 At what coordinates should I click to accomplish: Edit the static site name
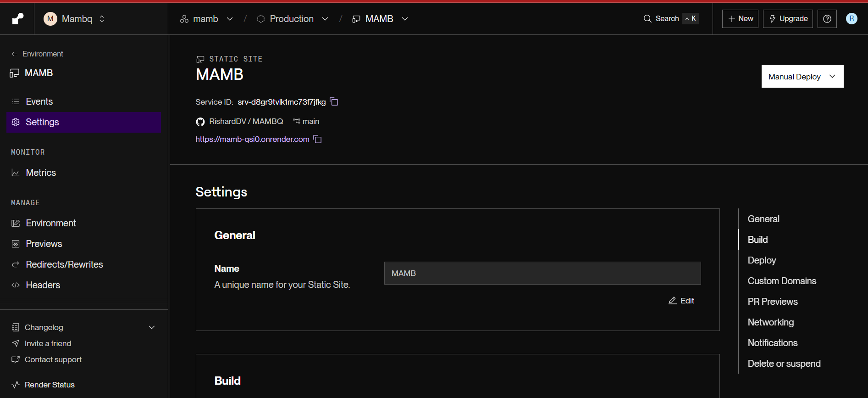681,301
